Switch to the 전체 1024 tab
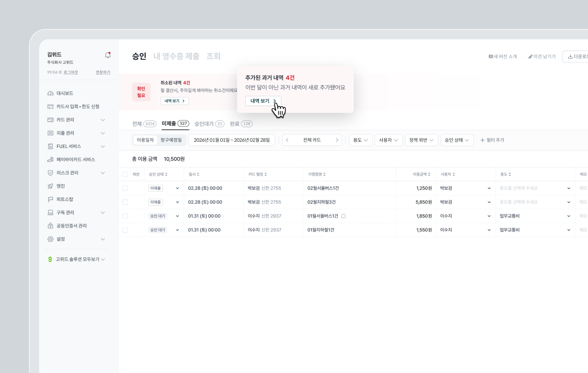Viewport: 588px width, 373px height. click(x=144, y=124)
